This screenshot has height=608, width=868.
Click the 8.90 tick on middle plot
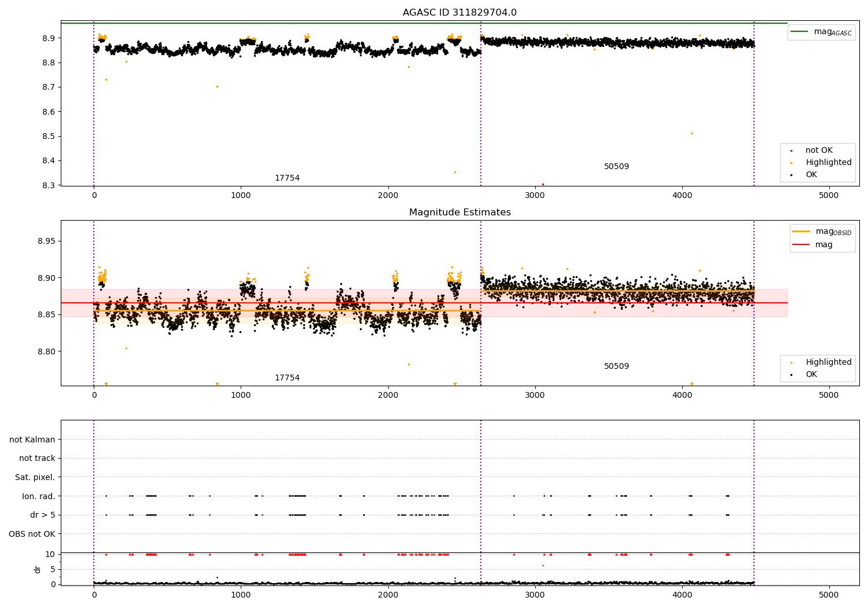tap(47, 278)
